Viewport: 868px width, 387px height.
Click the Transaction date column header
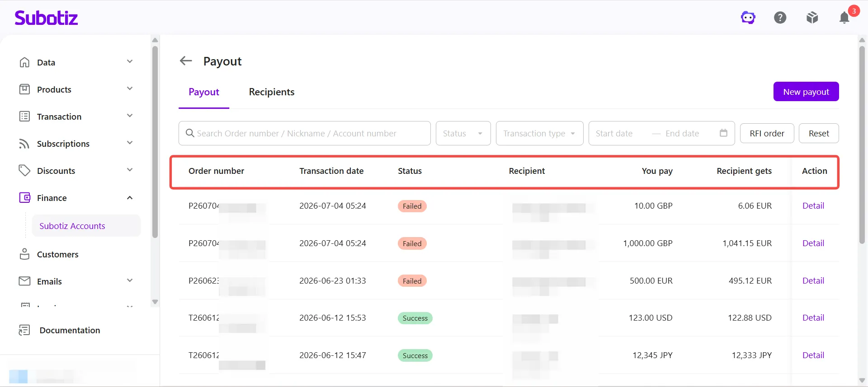tap(331, 171)
